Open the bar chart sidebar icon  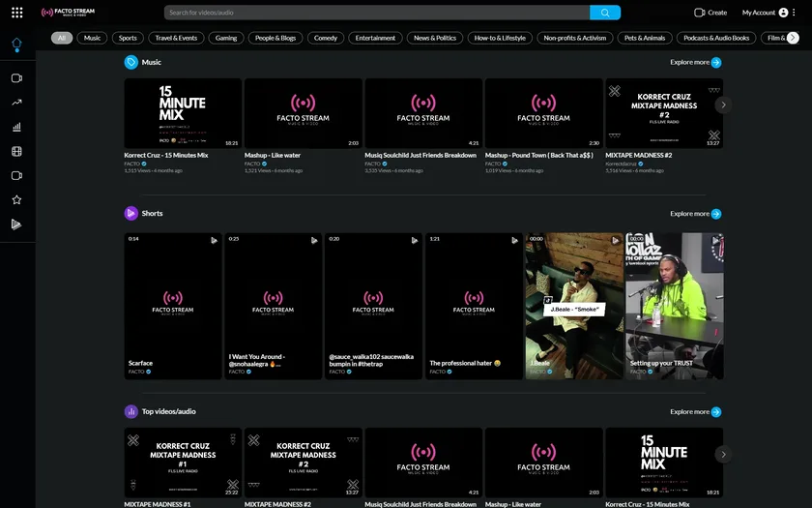(16, 127)
